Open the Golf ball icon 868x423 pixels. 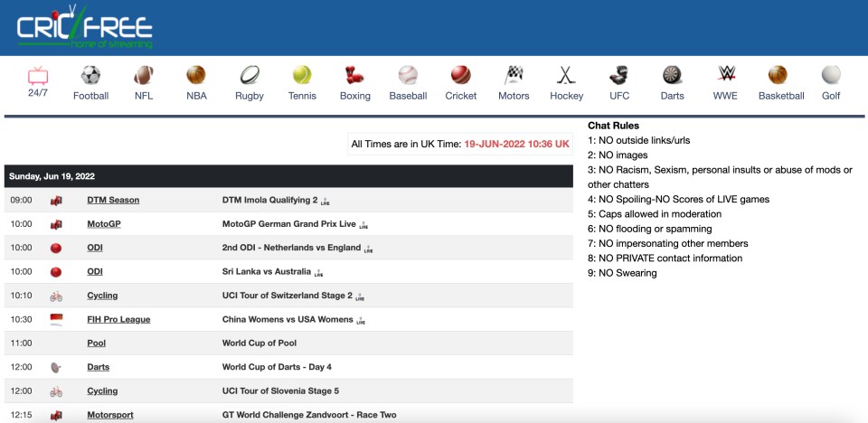pyautogui.click(x=831, y=75)
